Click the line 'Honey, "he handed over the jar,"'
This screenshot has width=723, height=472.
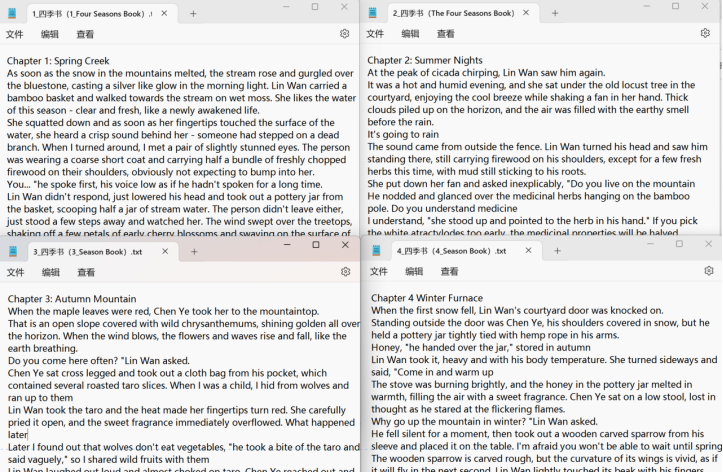click(480, 348)
